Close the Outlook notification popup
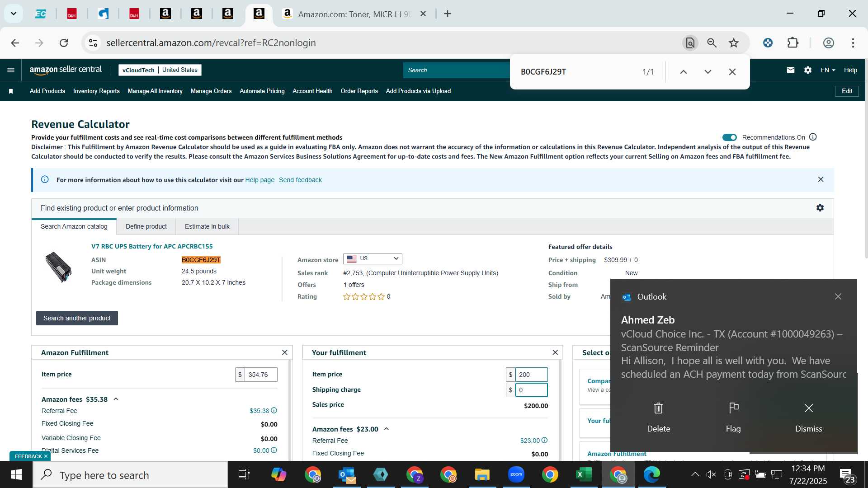868x488 pixels. pos(838,296)
